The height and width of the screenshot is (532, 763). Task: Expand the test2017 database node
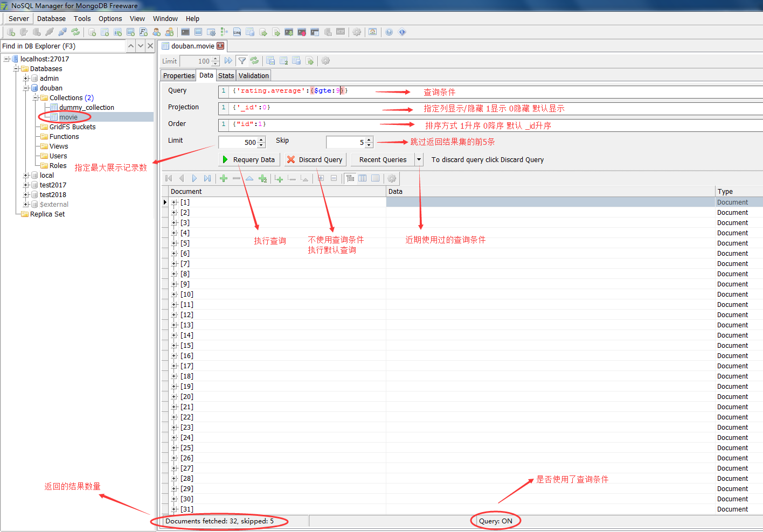(x=26, y=185)
